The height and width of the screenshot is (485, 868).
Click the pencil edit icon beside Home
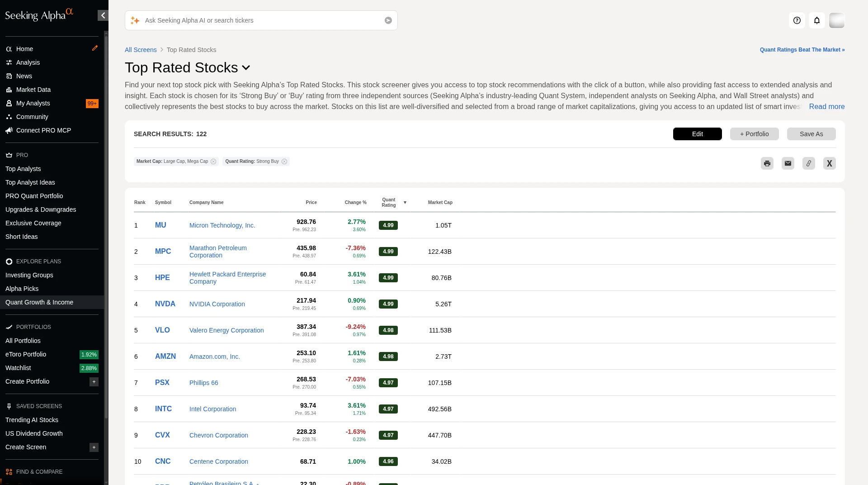[x=95, y=48]
